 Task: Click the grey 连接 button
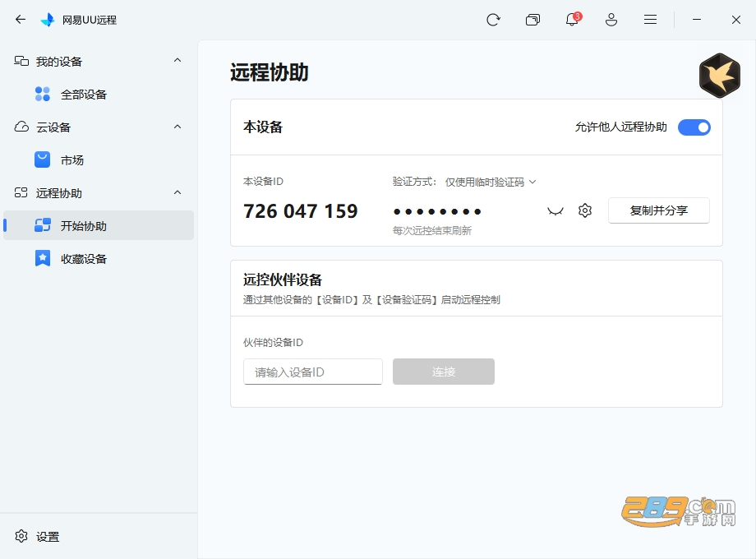pyautogui.click(x=444, y=372)
